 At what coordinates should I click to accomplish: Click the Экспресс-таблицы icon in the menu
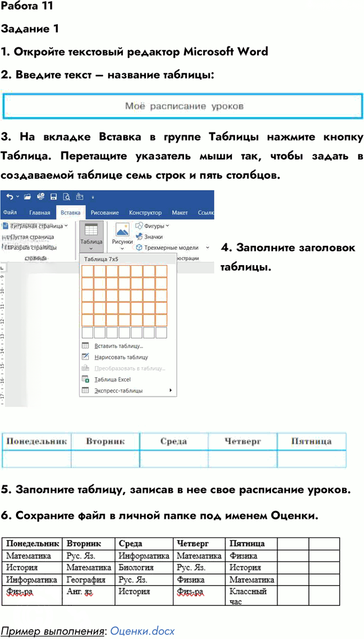tap(85, 390)
